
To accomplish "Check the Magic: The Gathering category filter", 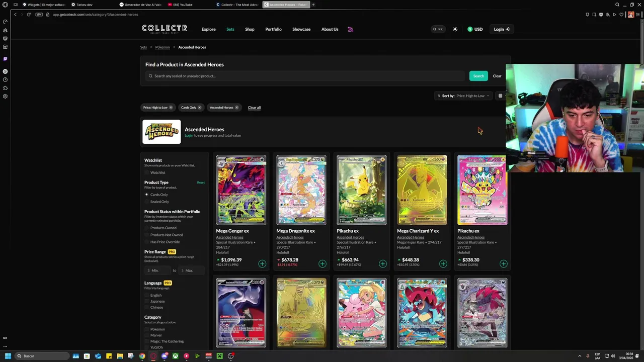I will click(147, 341).
